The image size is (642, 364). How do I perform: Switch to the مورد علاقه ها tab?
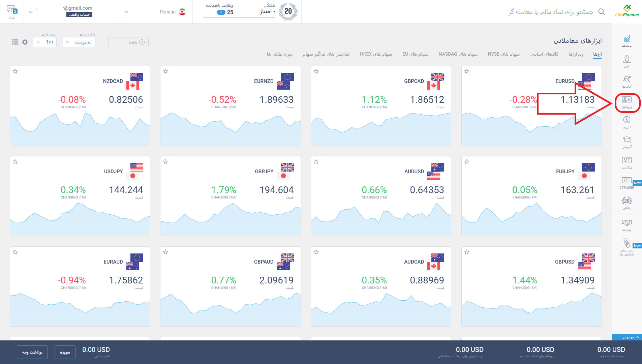click(x=280, y=54)
